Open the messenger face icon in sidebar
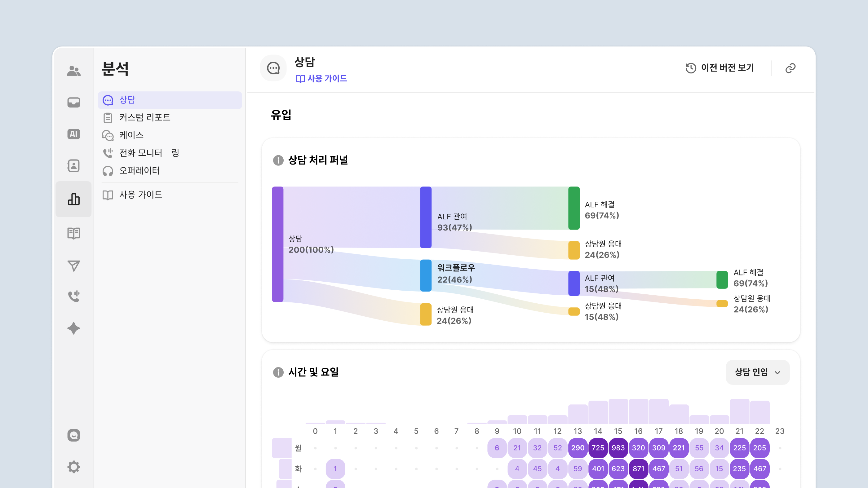Screen dimensions: 868x488 [73, 435]
